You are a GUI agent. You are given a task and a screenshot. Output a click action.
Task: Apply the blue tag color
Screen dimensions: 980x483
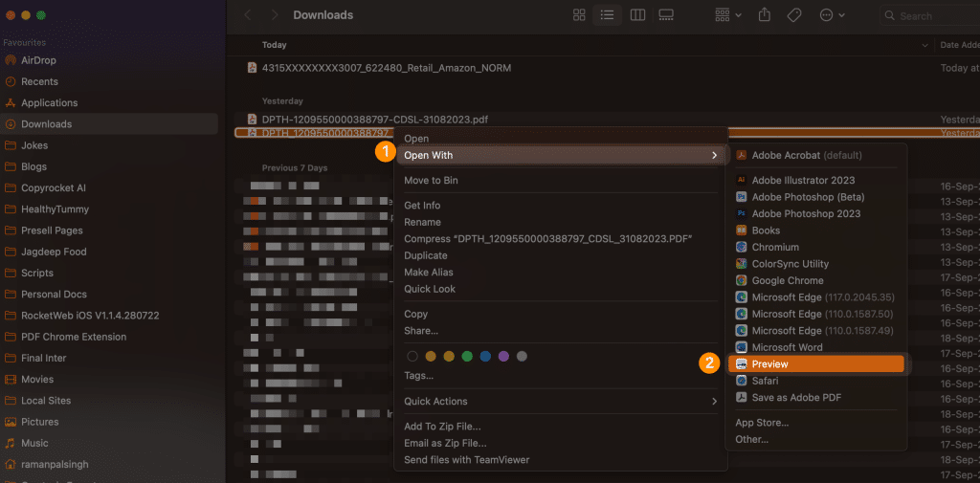point(485,356)
